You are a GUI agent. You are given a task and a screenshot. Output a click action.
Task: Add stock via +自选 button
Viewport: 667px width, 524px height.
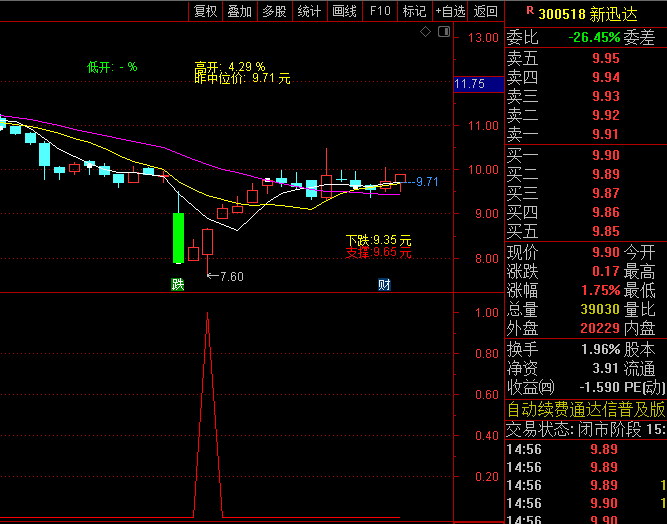[450, 11]
